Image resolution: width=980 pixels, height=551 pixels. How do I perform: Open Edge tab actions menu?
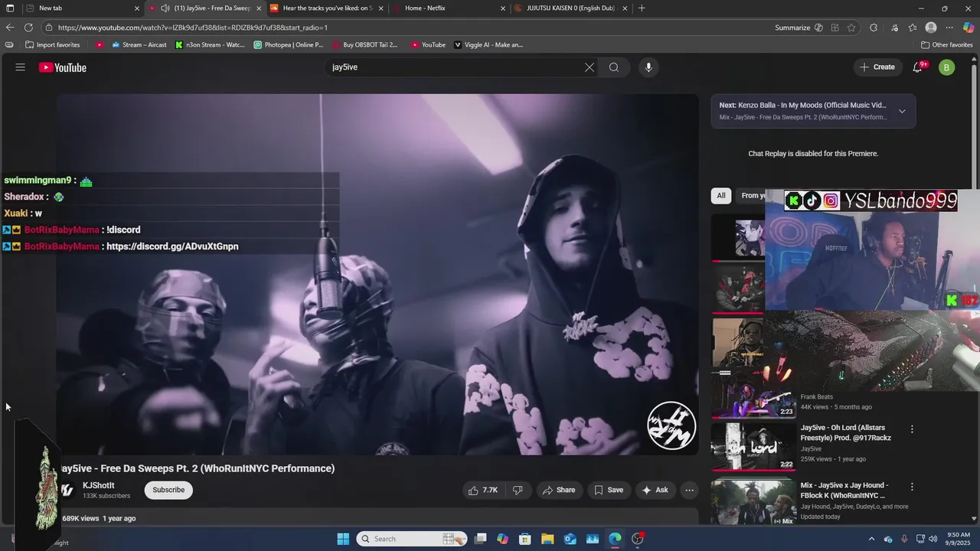click(10, 8)
